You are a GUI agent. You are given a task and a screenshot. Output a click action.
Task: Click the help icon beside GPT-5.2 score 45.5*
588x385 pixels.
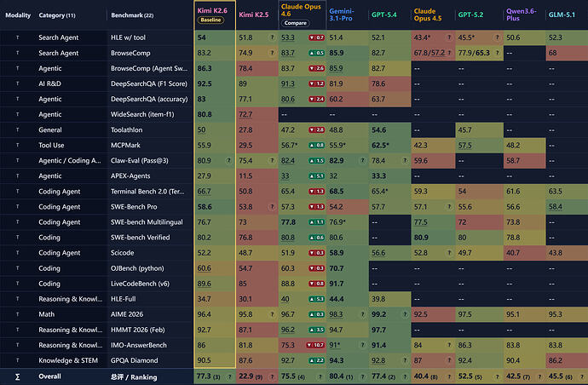click(x=498, y=37)
